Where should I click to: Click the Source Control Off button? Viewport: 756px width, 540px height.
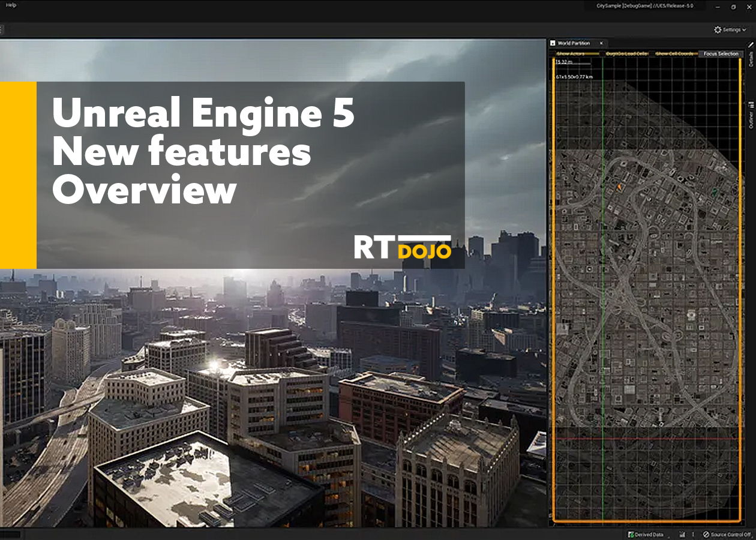[727, 535]
